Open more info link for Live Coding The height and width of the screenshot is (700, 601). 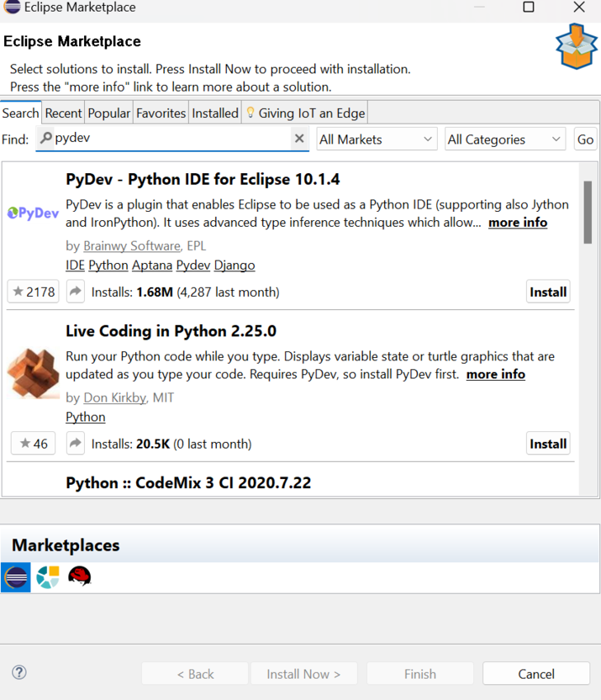pos(495,374)
